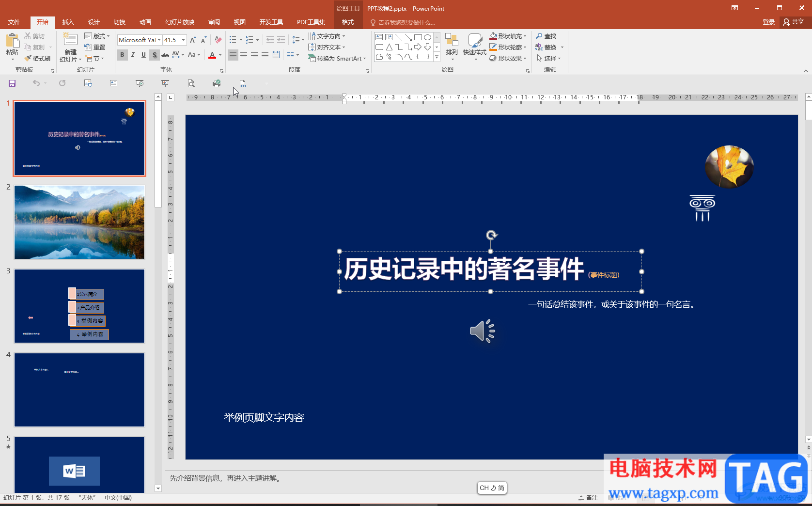This screenshot has height=506, width=812.
Task: Pick the oval shape in shapes gallery
Action: coord(427,37)
